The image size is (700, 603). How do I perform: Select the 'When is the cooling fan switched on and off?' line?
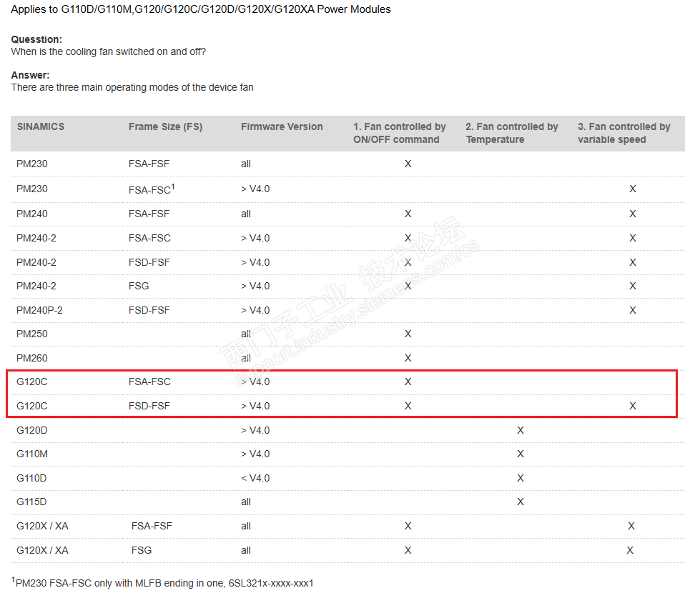tap(109, 51)
